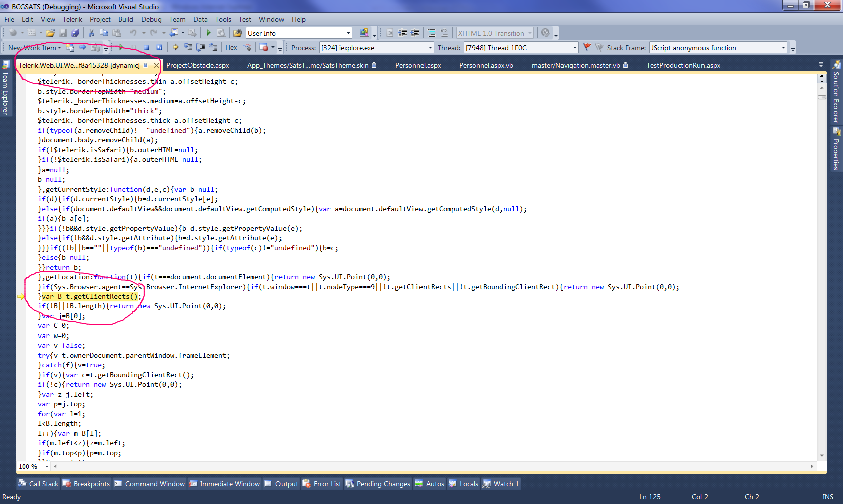Click the Save All icon
This screenshot has height=504, width=843.
[75, 33]
